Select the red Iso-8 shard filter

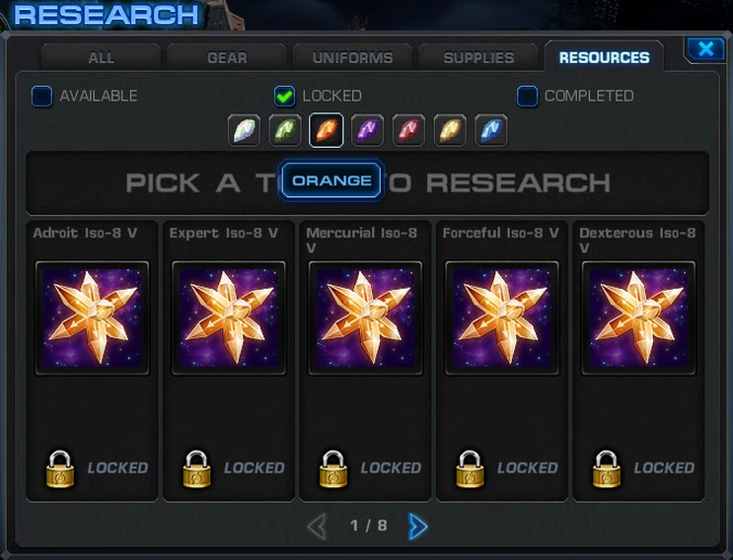coord(408,130)
